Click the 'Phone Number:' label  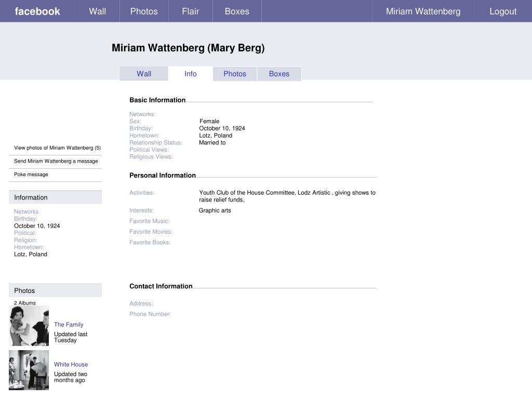pos(150,314)
